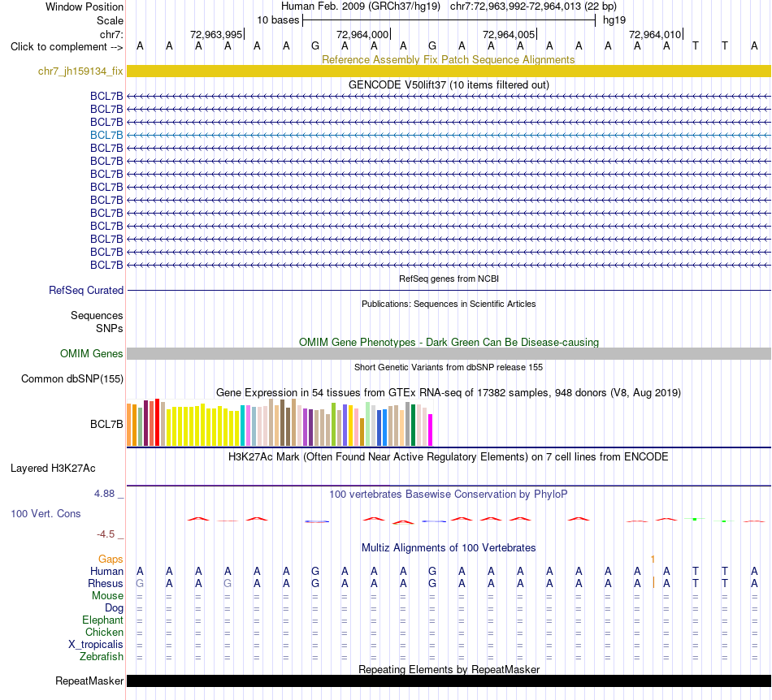Click the Human Feb. 2009 (GRCh37/hg19) heading
This screenshot has height=700, width=772.
tap(360, 6)
